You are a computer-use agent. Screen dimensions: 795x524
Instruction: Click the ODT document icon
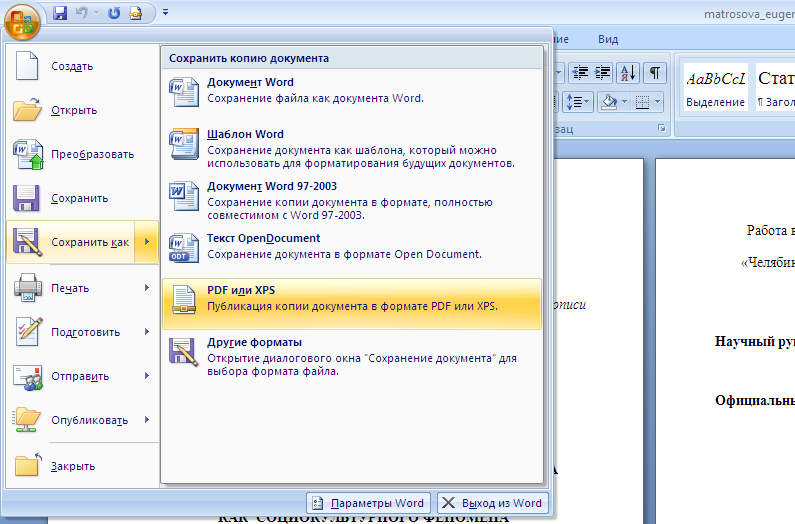184,248
